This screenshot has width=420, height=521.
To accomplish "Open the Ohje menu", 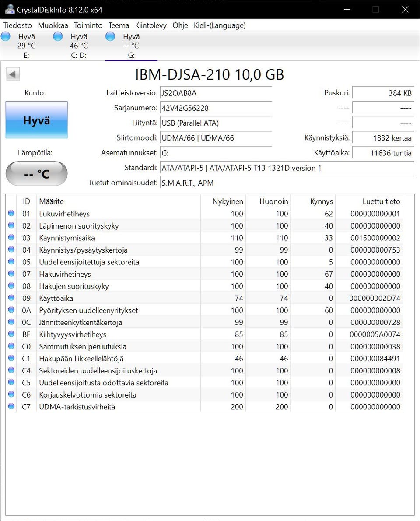I will tap(180, 25).
